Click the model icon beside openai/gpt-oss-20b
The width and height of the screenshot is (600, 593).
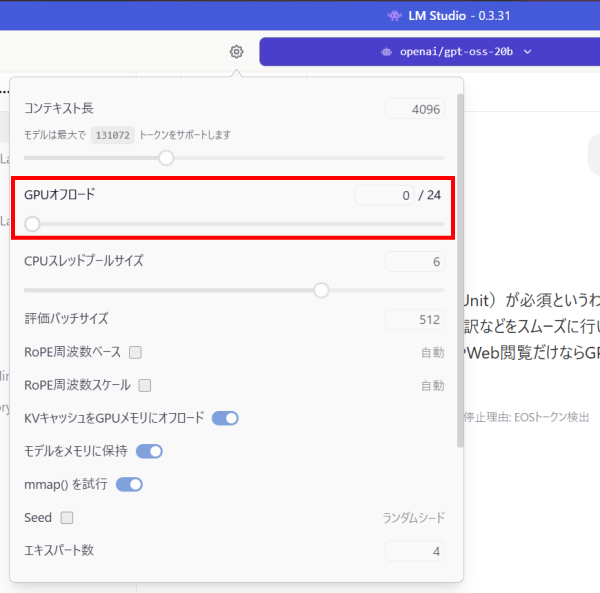point(386,52)
